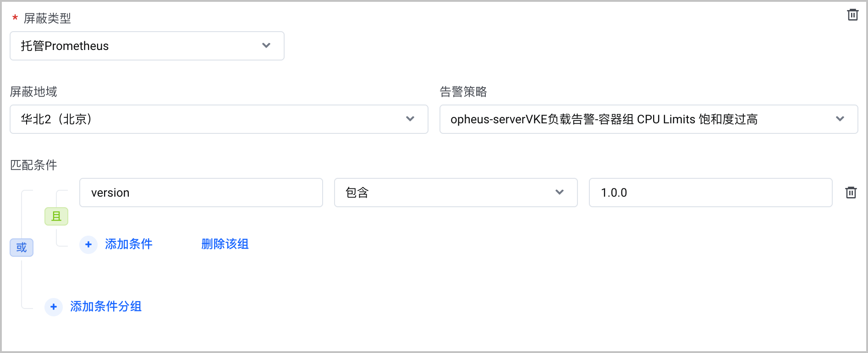Viewport: 868px width, 353px height.
Task: Click the chevron arrow in the 包含 selector
Action: (560, 192)
